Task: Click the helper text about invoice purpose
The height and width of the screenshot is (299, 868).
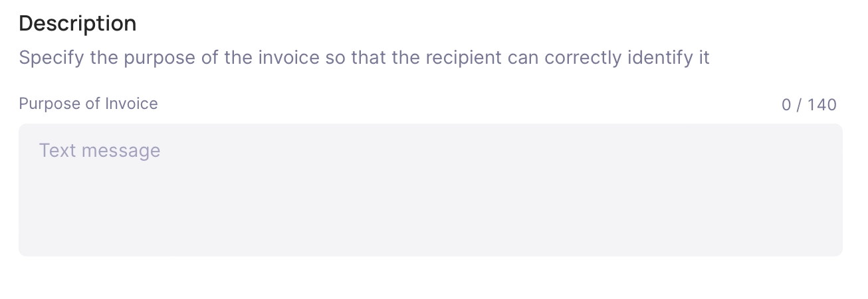Action: (364, 58)
